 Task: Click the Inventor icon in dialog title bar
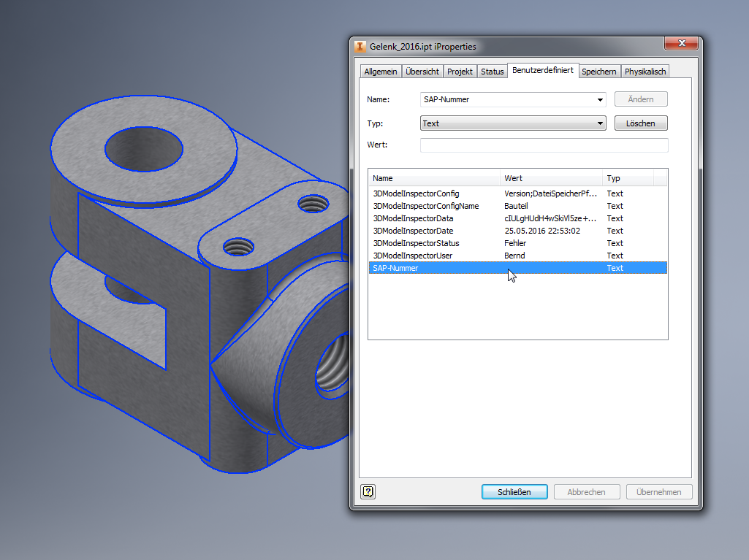tap(360, 46)
